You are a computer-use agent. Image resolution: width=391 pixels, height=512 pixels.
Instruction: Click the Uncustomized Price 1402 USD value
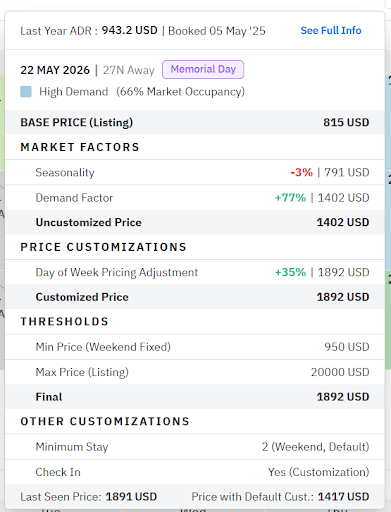[343, 222]
